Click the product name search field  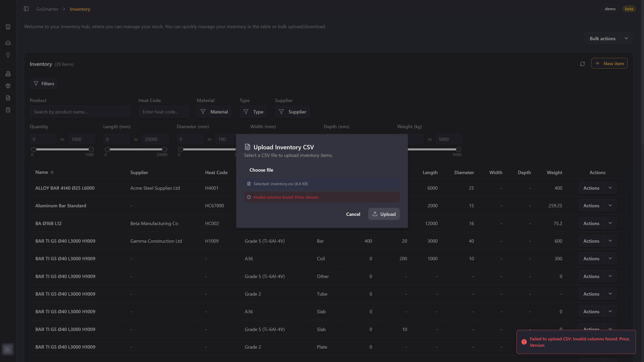(80, 112)
